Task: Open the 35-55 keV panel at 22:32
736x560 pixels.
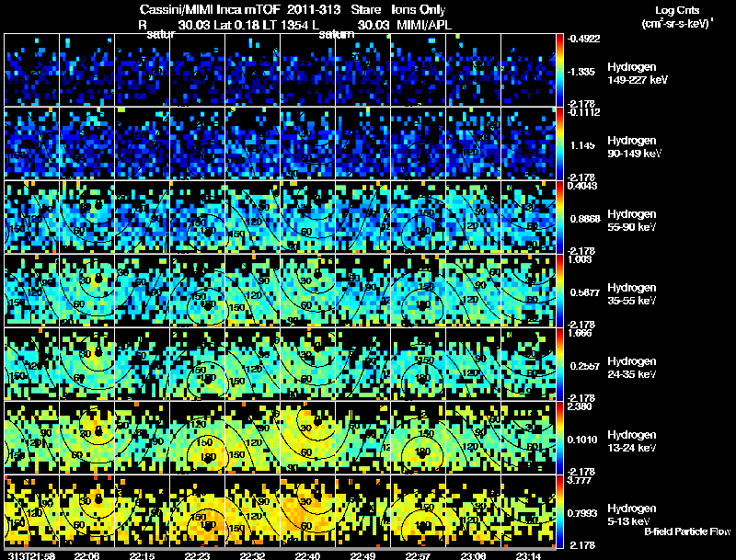Action: click(x=252, y=291)
